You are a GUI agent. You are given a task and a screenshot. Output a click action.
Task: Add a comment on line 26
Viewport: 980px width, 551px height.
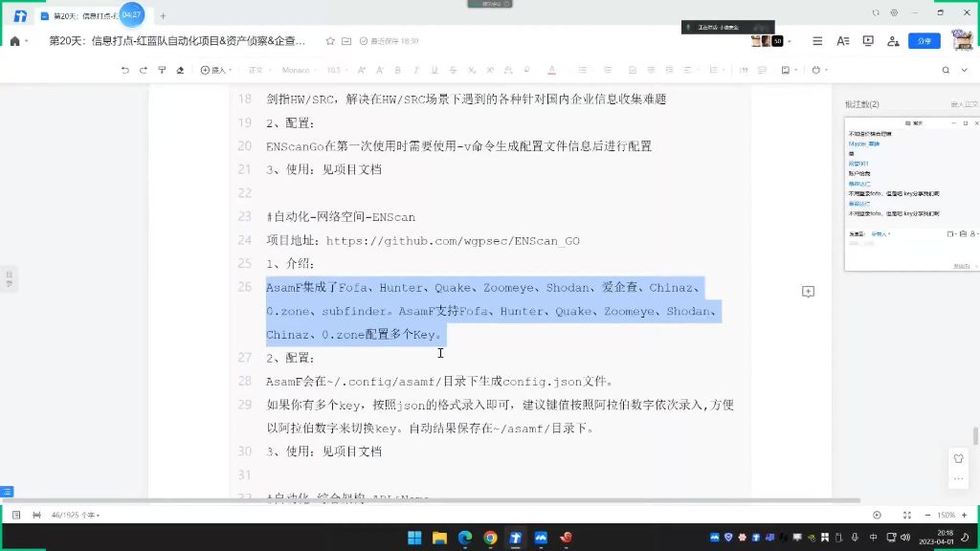pos(808,292)
